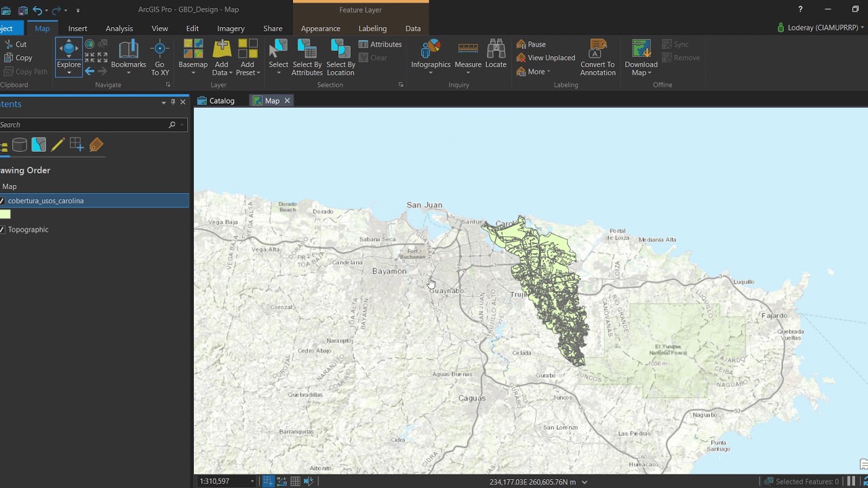Click the Copy command
868x488 pixels.
[18, 58]
